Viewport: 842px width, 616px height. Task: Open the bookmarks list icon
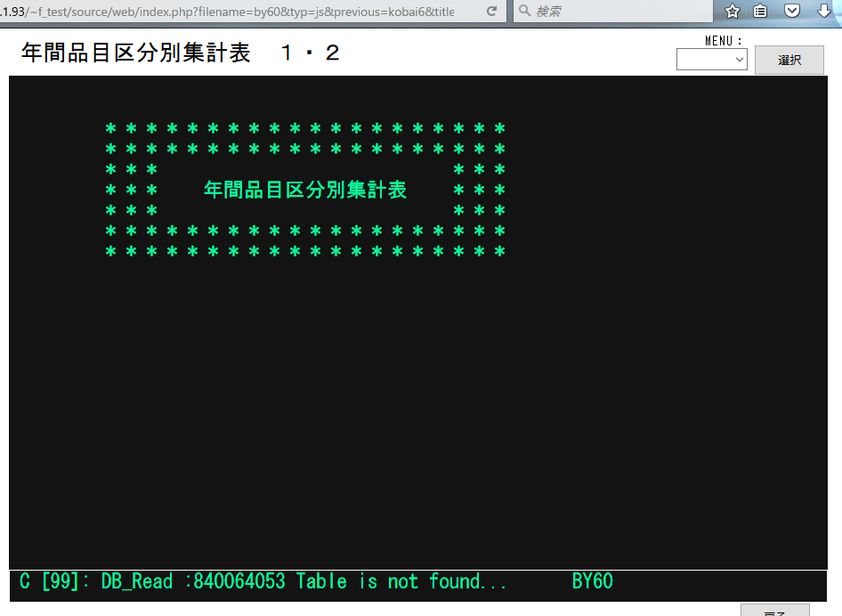[x=760, y=12]
